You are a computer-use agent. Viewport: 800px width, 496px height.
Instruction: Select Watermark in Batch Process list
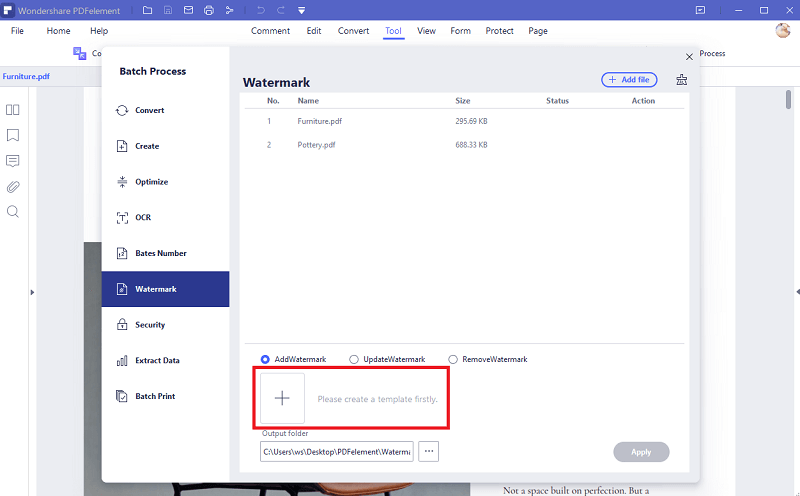(x=165, y=289)
